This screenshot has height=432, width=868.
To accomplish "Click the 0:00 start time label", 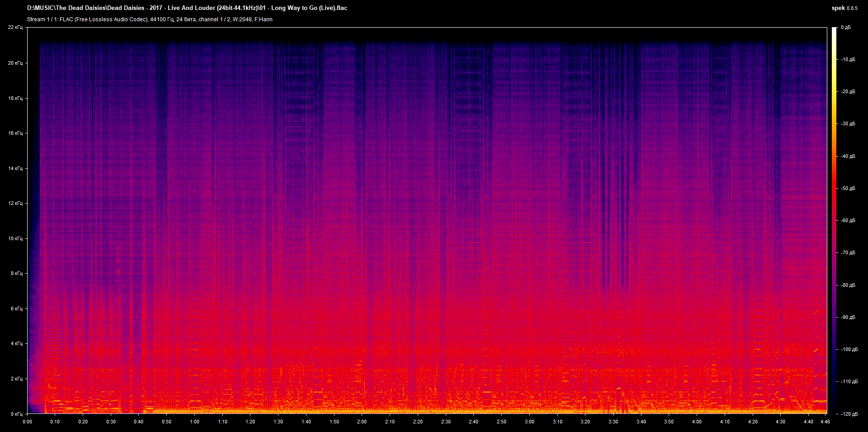I will pyautogui.click(x=27, y=422).
